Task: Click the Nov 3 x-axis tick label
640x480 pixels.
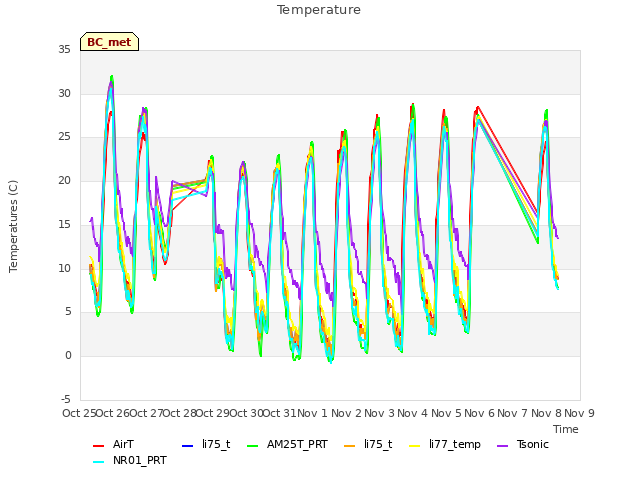Action: (x=380, y=413)
